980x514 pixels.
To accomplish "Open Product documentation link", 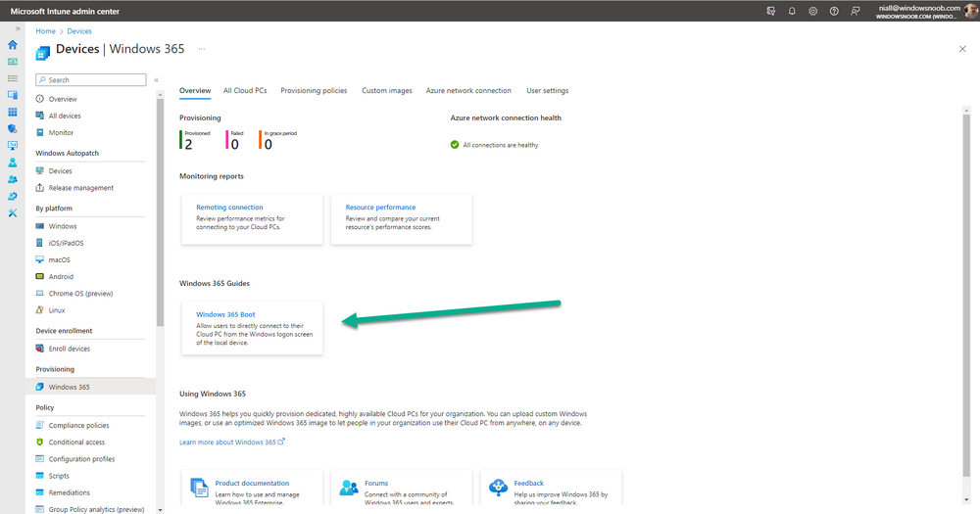I will [252, 484].
